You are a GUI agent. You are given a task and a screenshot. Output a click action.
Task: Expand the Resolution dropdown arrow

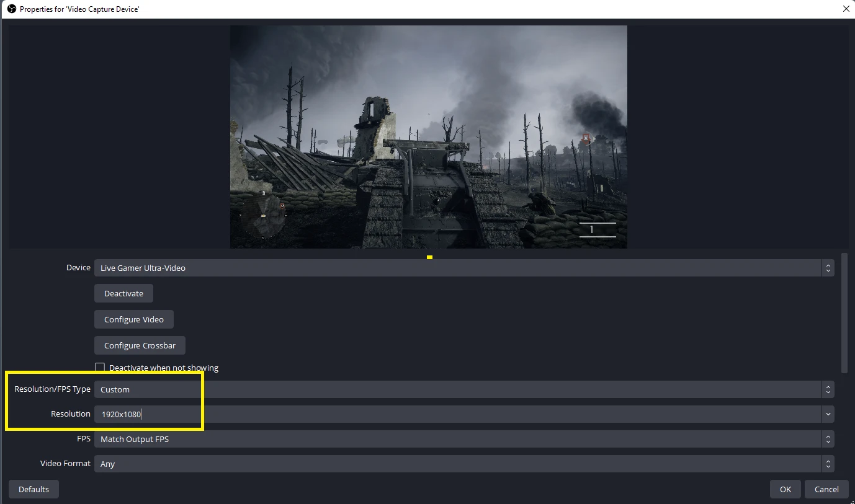[x=828, y=414]
